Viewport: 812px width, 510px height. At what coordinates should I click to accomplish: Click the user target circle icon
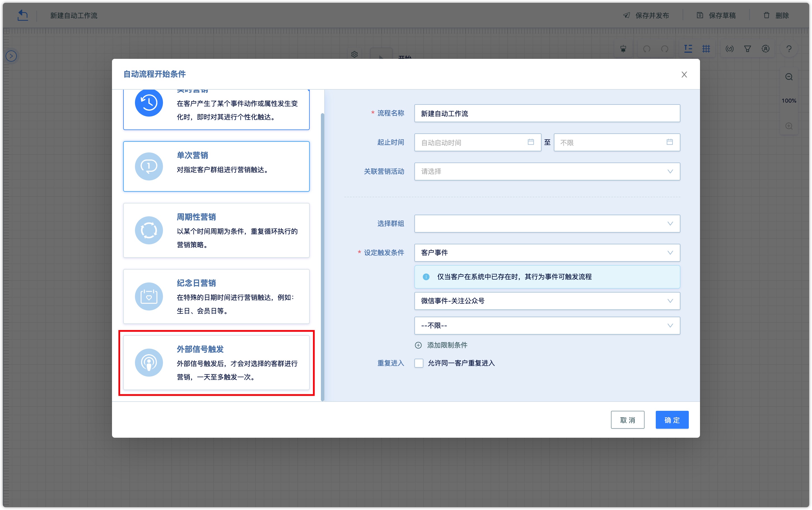pyautogui.click(x=766, y=49)
